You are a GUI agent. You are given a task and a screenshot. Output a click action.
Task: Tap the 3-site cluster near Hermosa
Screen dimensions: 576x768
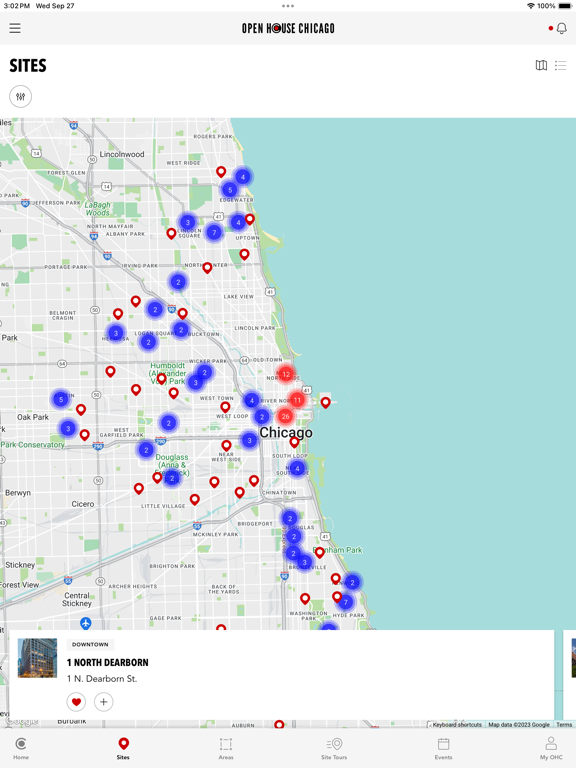[116, 334]
